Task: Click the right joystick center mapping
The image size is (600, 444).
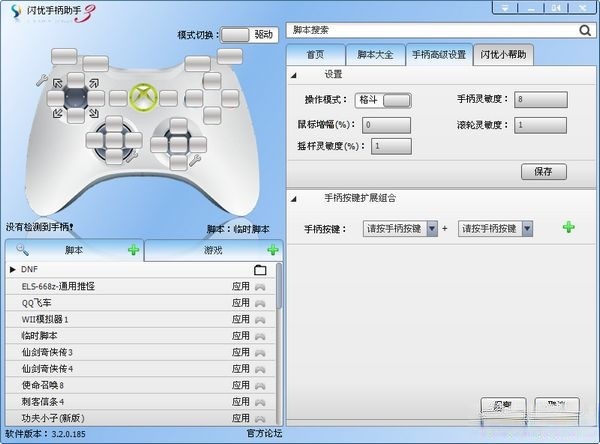Action: [178, 145]
